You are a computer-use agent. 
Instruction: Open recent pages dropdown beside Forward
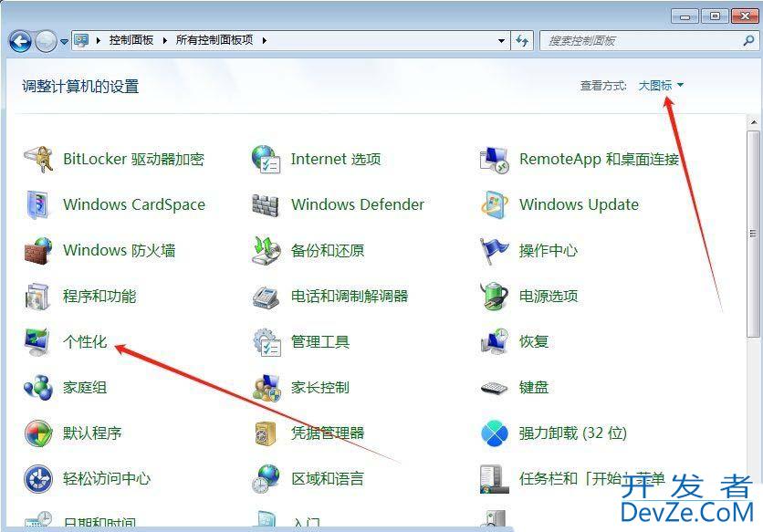tap(64, 42)
